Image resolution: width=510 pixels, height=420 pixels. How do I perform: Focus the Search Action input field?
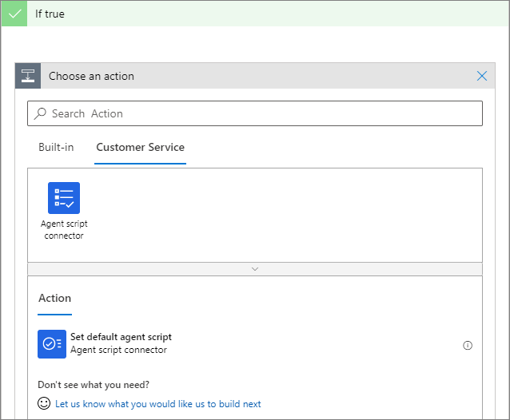pos(264,113)
